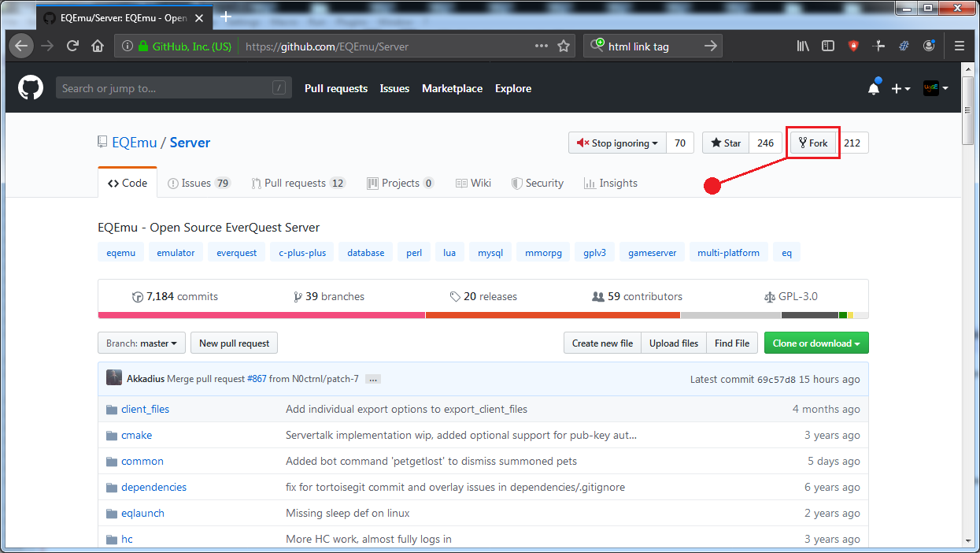Open the Stop ignoring watch dropdown
Viewport: 980px width, 553px height.
pos(617,143)
